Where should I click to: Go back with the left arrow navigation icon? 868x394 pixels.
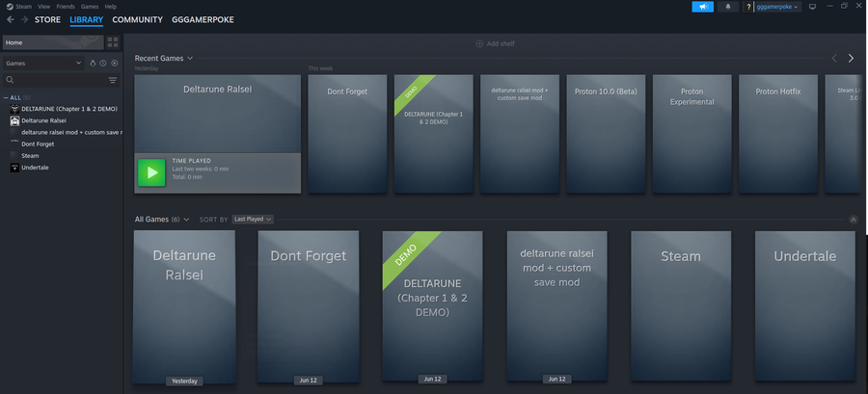click(11, 19)
